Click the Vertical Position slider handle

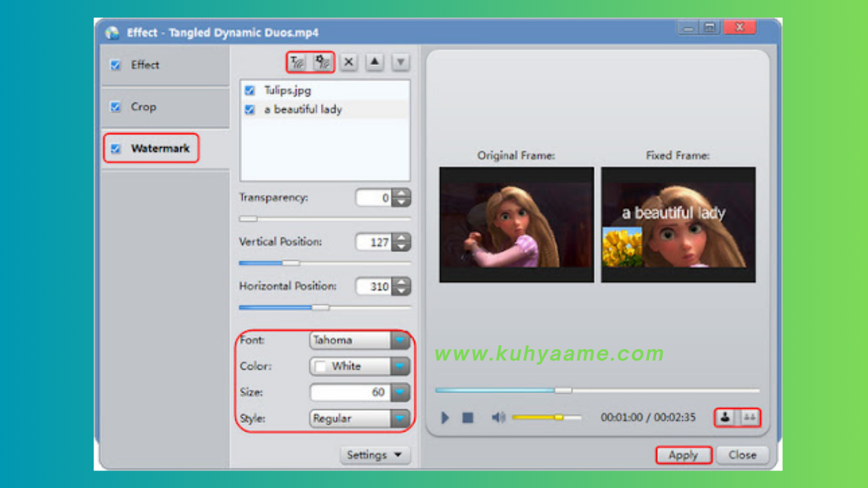[x=291, y=263]
